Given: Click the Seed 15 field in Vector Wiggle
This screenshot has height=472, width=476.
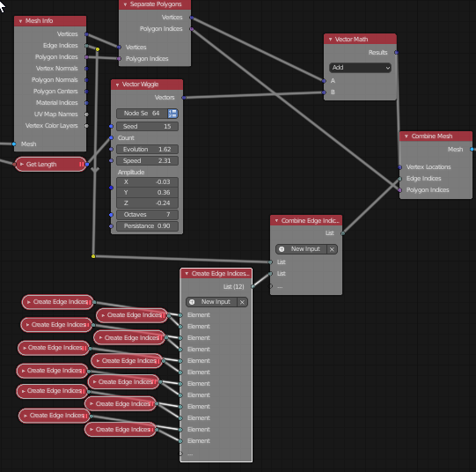Looking at the screenshot, I should pyautogui.click(x=147, y=126).
